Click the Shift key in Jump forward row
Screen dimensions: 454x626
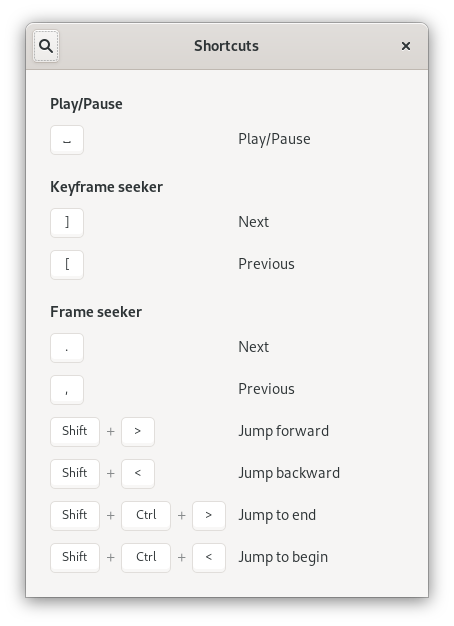coord(75,432)
